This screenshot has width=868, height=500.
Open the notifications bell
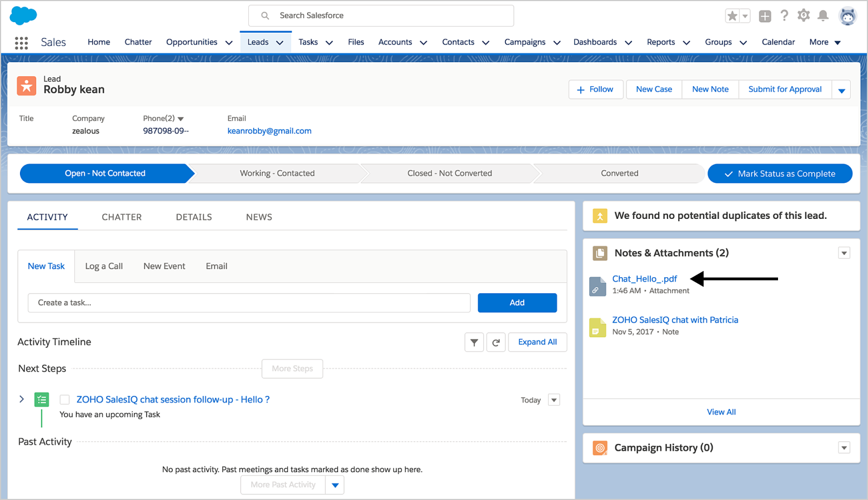823,16
